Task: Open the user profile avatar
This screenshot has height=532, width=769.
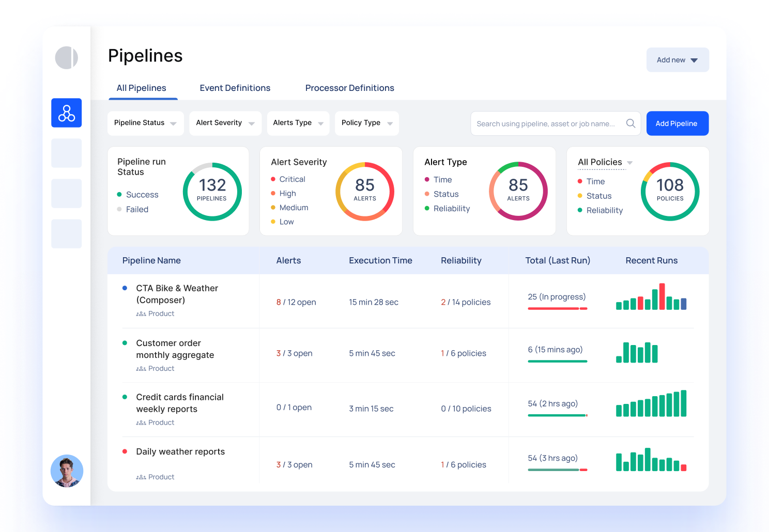Action: [67, 471]
